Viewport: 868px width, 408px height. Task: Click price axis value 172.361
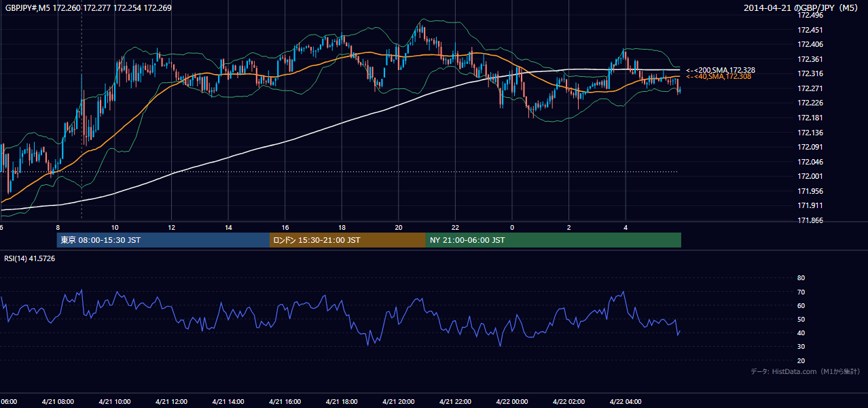point(811,59)
